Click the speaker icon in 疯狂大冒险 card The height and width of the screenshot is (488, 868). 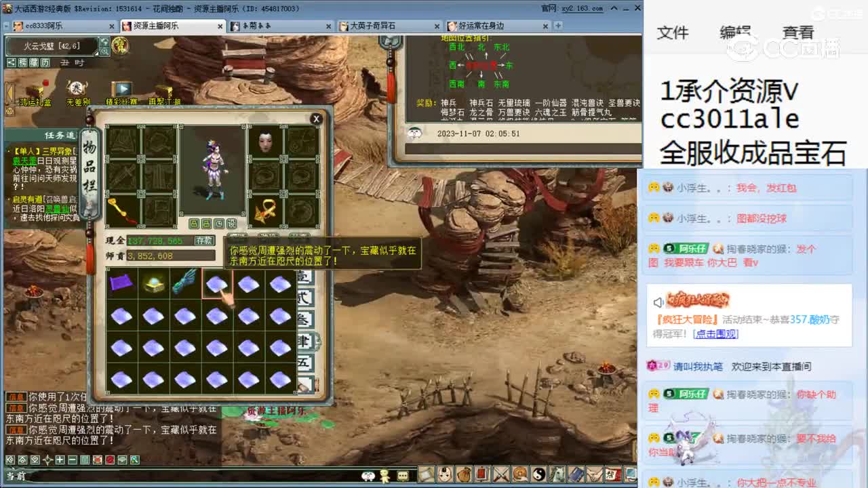[x=658, y=302]
